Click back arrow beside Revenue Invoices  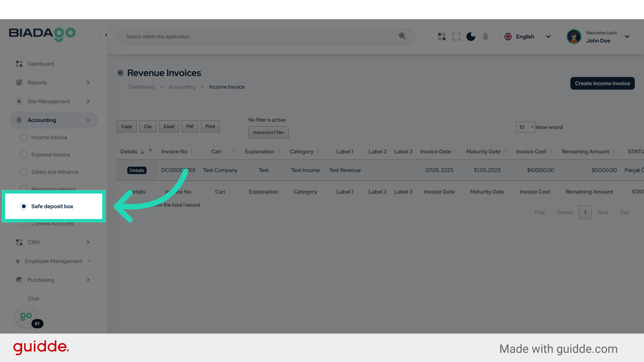[x=120, y=73]
